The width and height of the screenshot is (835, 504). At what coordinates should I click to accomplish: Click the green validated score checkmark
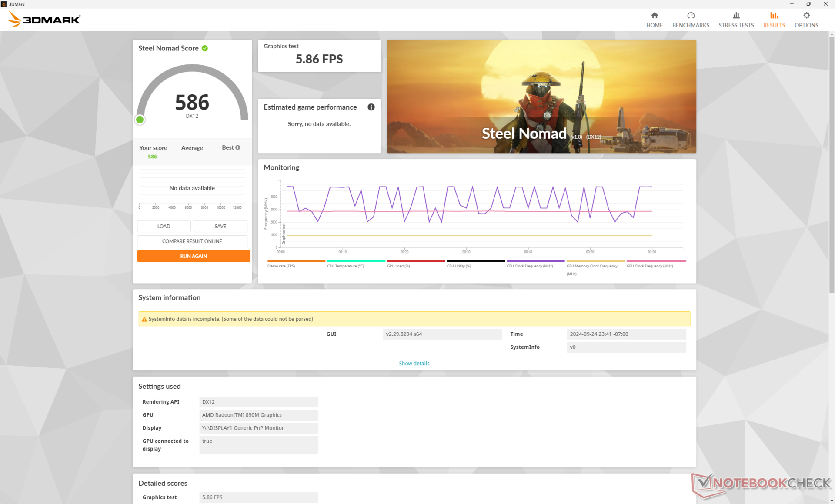pyautogui.click(x=205, y=48)
